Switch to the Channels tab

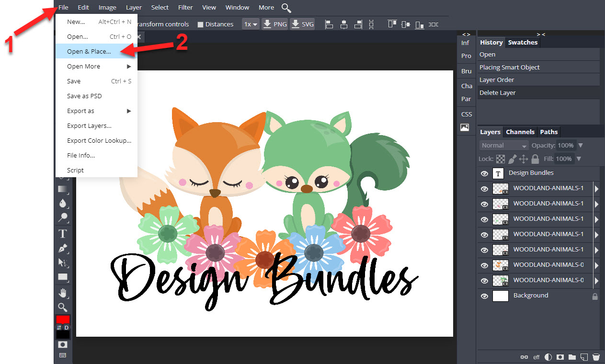coord(520,132)
